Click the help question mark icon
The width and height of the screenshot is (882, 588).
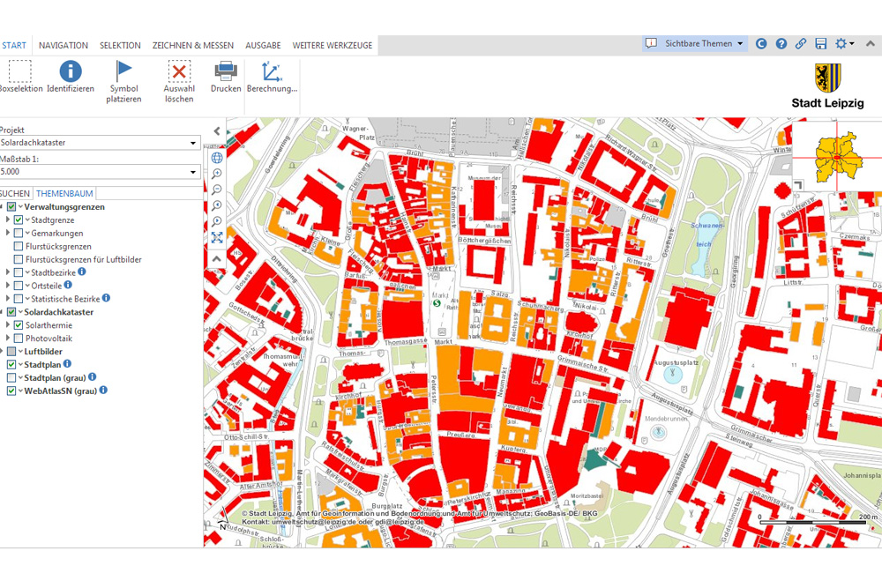[781, 43]
